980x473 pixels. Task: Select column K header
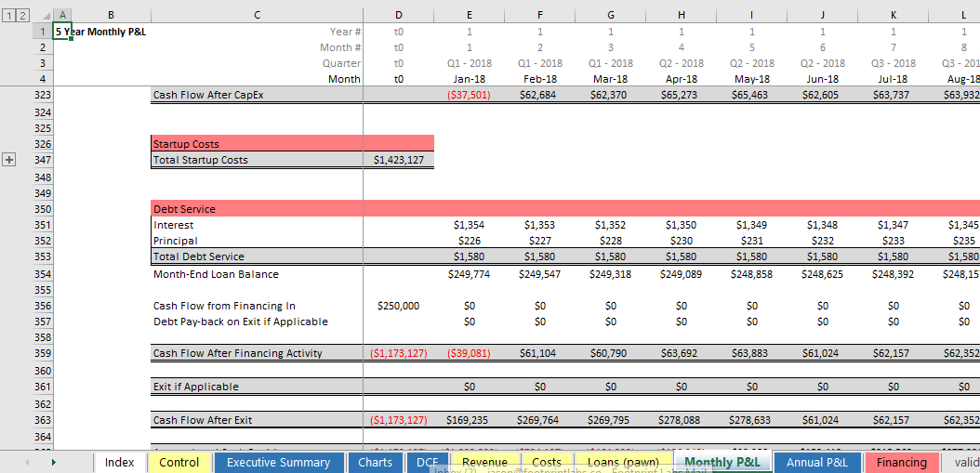(894, 16)
